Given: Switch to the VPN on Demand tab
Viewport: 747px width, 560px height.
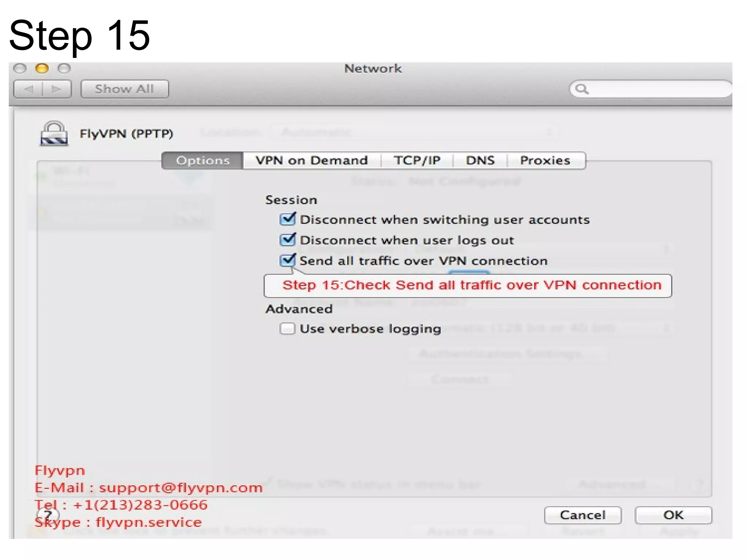Looking at the screenshot, I should (x=311, y=161).
